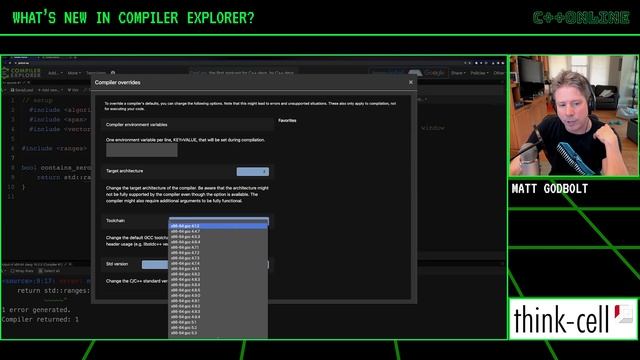Open the Templates menu item
The height and width of the screenshot is (360, 640).
click(x=96, y=73)
